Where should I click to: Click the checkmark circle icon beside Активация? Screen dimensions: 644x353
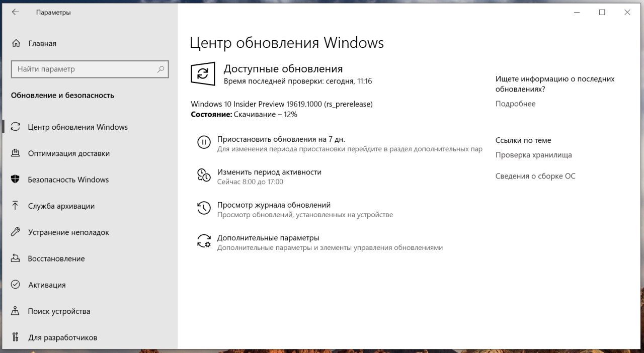point(16,285)
